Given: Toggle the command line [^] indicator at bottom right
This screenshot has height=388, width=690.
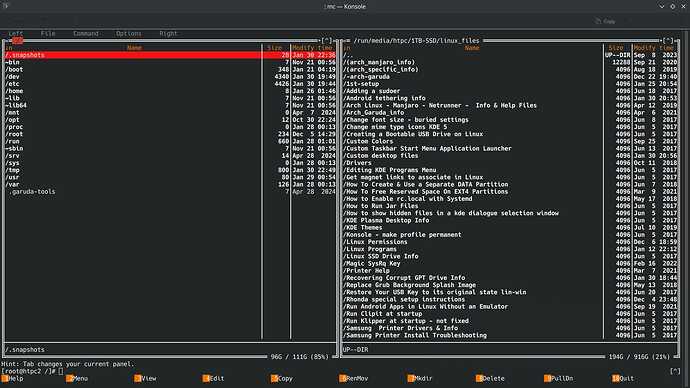Looking at the screenshot, I should coord(675,371).
